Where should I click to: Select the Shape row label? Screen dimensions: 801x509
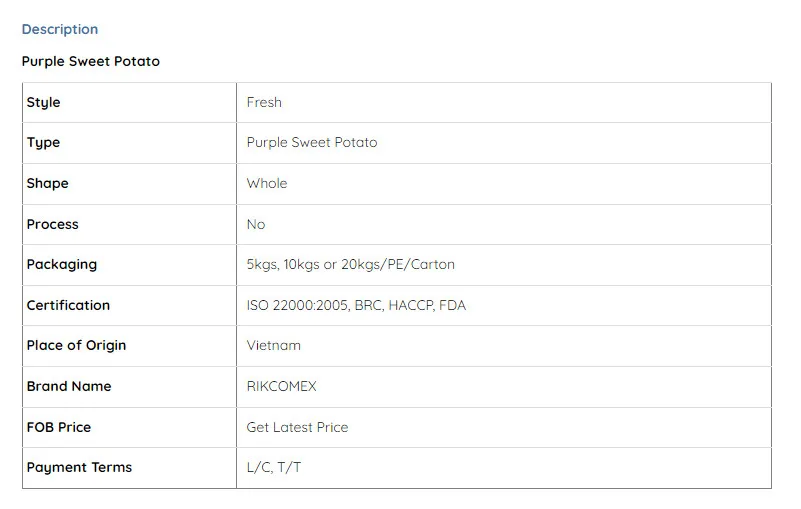click(48, 184)
